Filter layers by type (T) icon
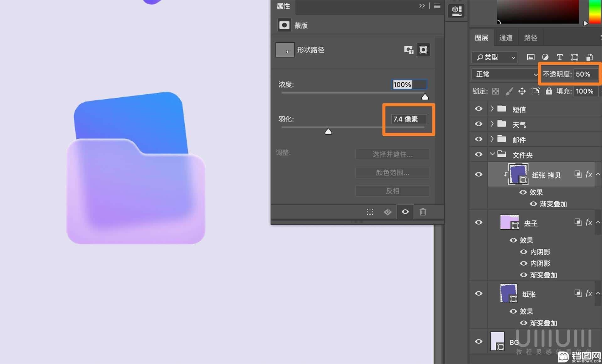The width and height of the screenshot is (602, 364). pyautogui.click(x=560, y=57)
